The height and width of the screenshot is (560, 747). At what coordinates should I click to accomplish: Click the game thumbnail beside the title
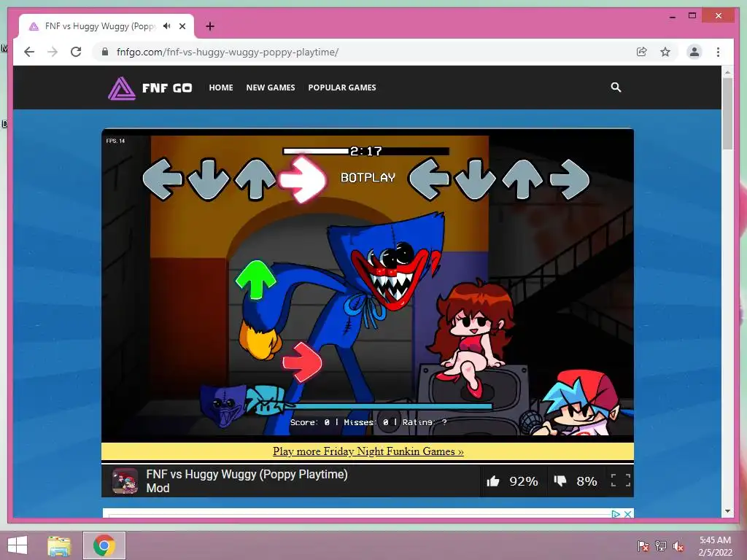(x=125, y=481)
